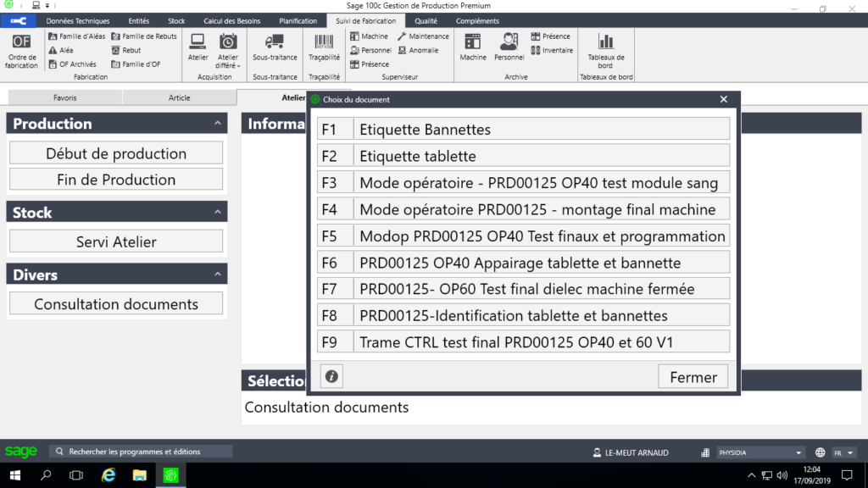Click the building icon beside PHYSIDIA
The image size is (868, 488).
(x=704, y=452)
